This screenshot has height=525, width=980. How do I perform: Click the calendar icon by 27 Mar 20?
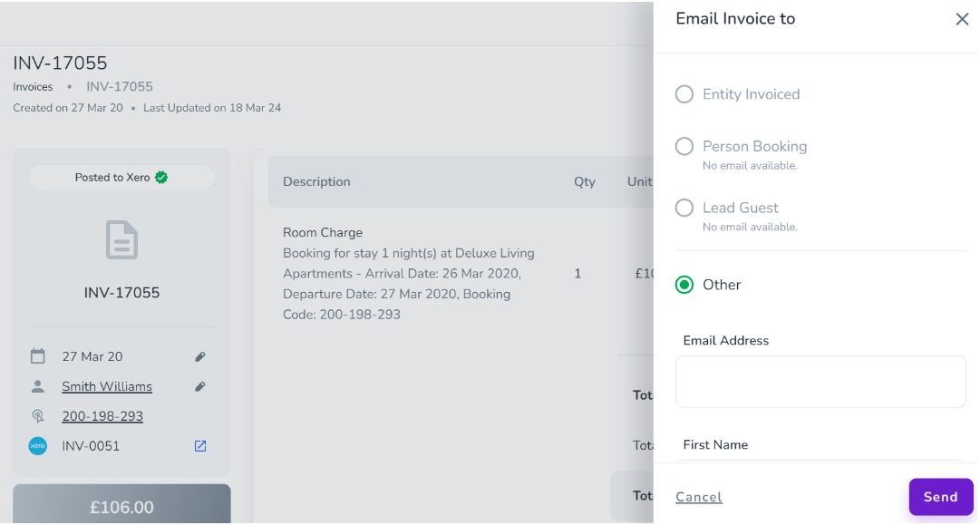click(37, 356)
